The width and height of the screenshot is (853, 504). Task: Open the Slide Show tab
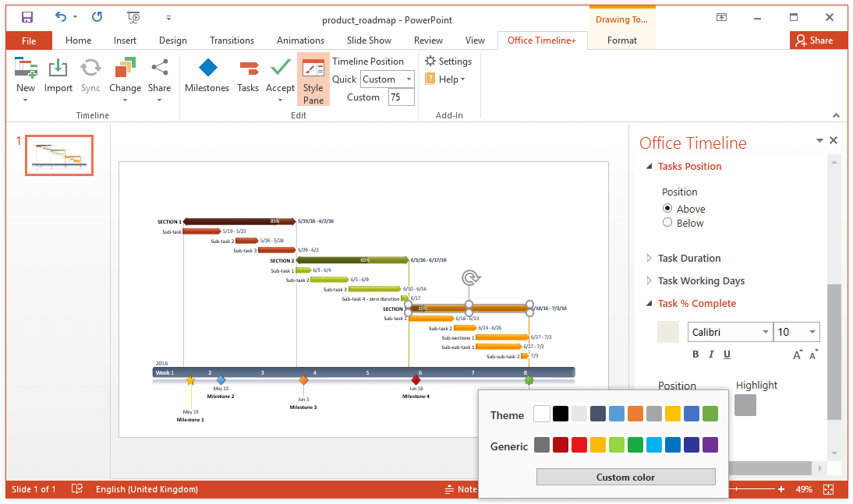369,41
